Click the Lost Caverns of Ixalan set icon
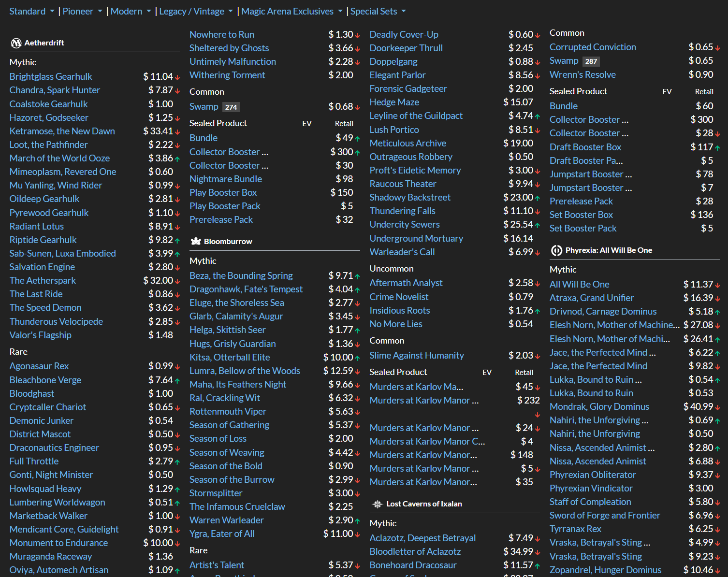 (x=378, y=504)
